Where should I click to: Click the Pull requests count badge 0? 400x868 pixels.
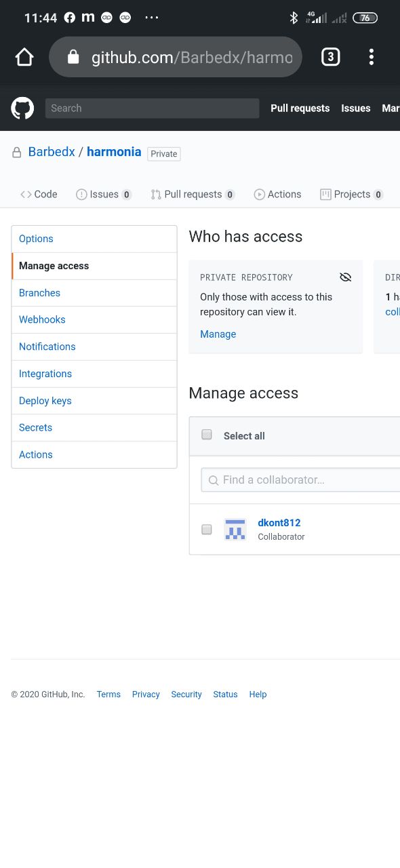point(230,195)
